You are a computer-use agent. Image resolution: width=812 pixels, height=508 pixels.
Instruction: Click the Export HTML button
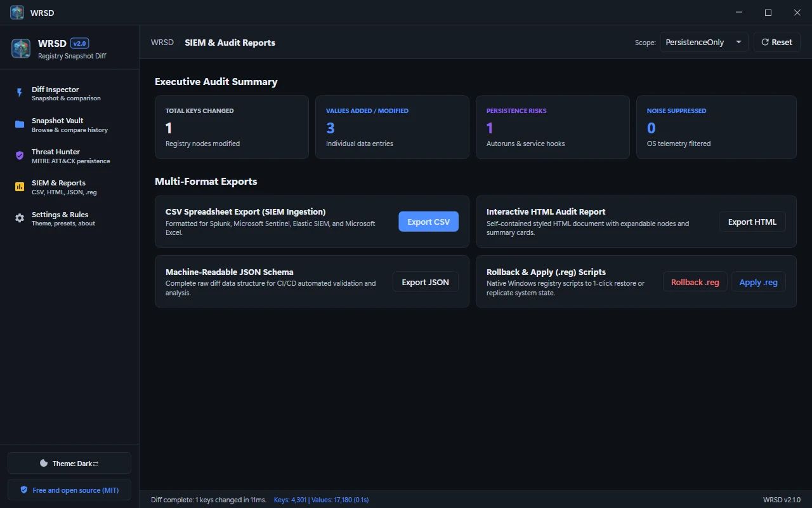pyautogui.click(x=752, y=222)
